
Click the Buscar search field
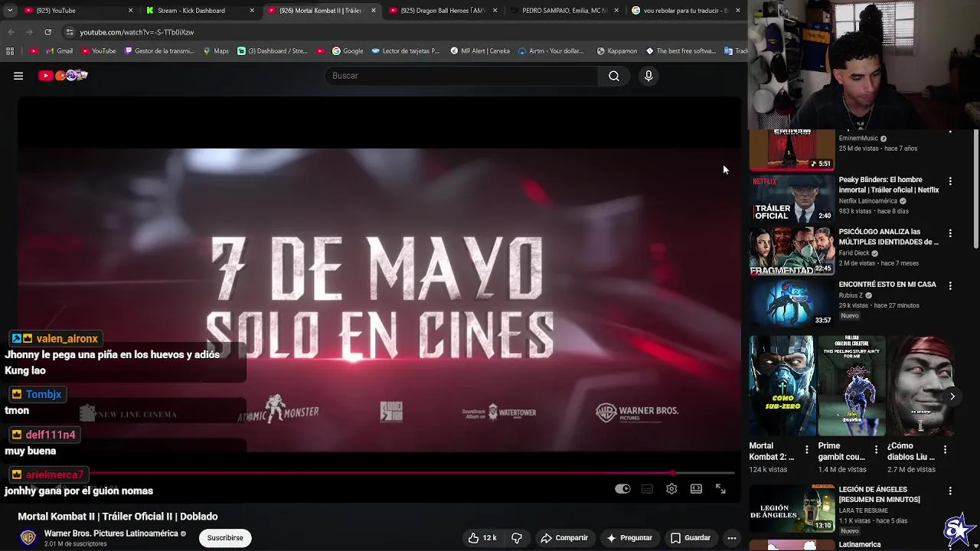point(462,76)
